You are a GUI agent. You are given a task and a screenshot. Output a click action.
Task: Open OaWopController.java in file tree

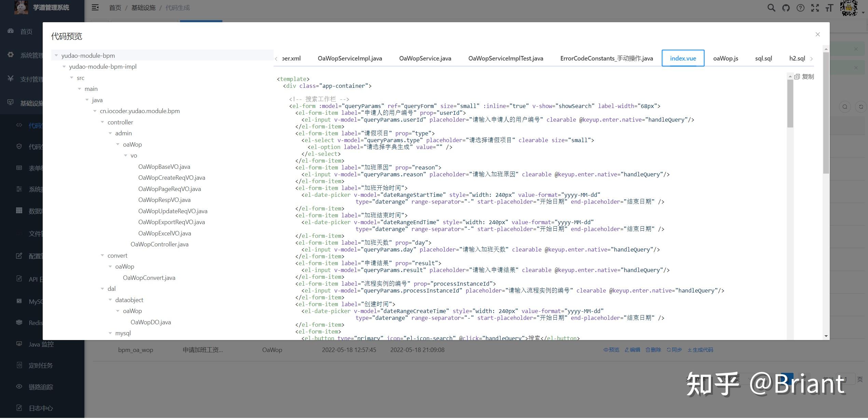click(159, 245)
